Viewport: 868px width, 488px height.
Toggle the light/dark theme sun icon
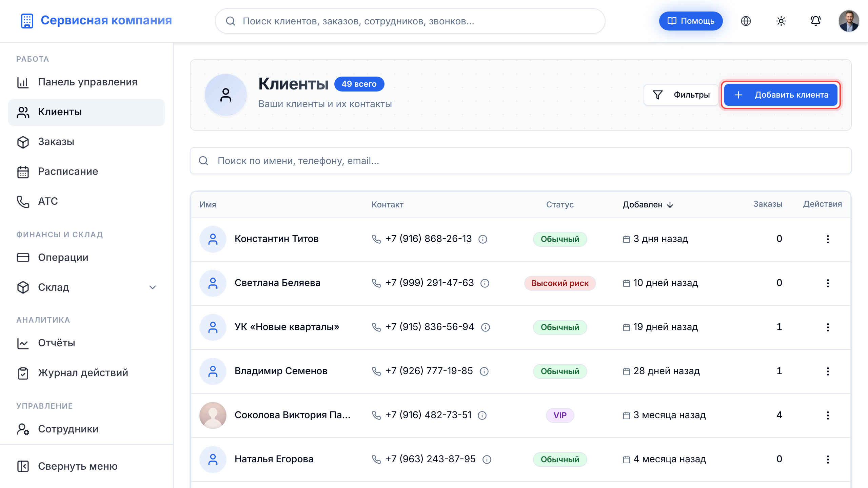coord(781,21)
